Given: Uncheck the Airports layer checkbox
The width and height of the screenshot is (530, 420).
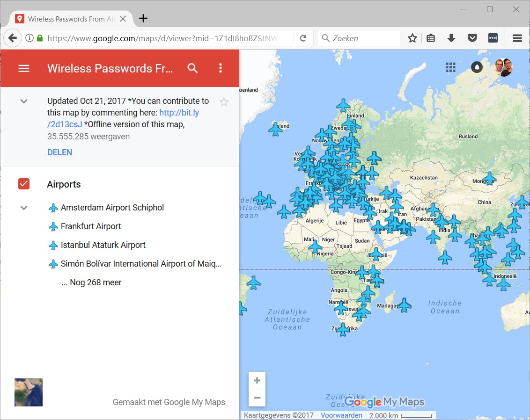Looking at the screenshot, I should click(x=24, y=184).
